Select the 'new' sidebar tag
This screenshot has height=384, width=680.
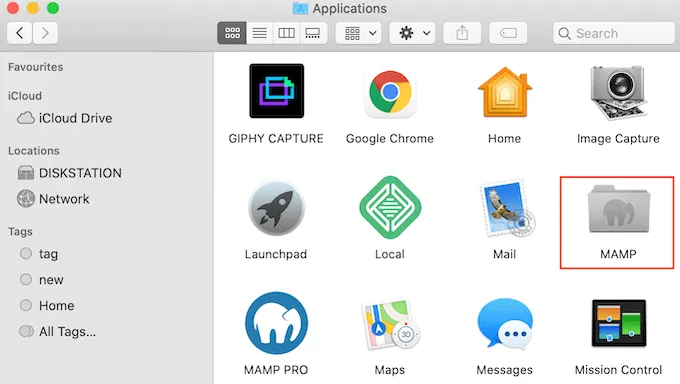(x=42, y=279)
